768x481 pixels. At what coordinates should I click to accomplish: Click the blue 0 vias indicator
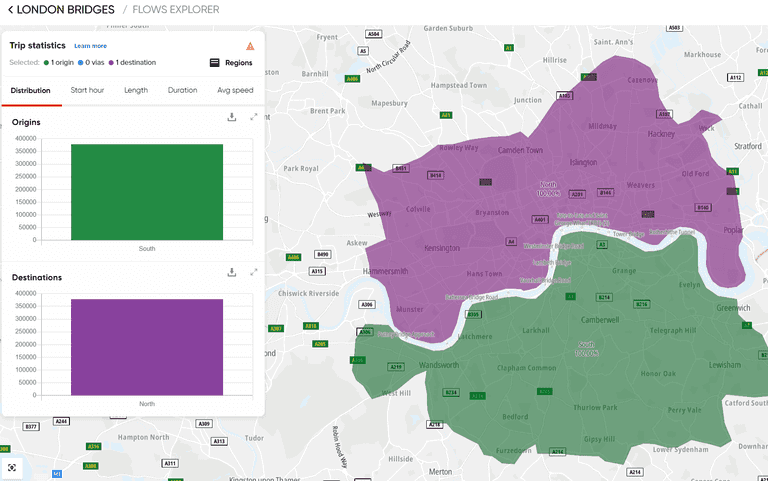(94, 63)
